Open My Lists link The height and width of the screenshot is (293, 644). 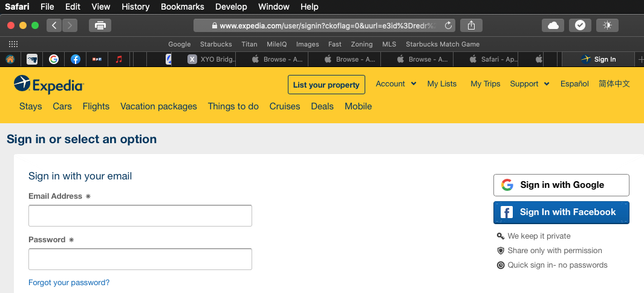442,84
